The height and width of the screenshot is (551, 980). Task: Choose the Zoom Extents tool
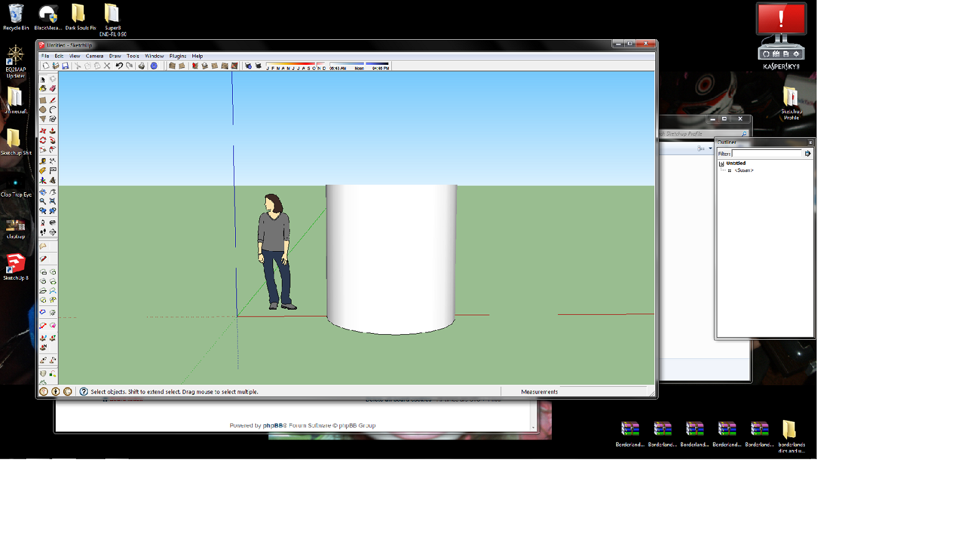click(53, 201)
